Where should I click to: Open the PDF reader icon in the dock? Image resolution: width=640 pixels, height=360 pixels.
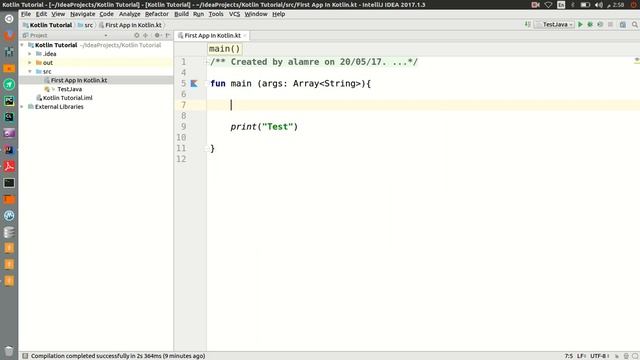coord(9,166)
